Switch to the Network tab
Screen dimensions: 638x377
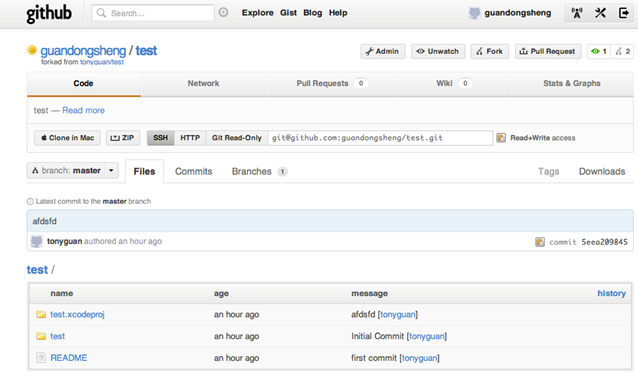click(203, 83)
